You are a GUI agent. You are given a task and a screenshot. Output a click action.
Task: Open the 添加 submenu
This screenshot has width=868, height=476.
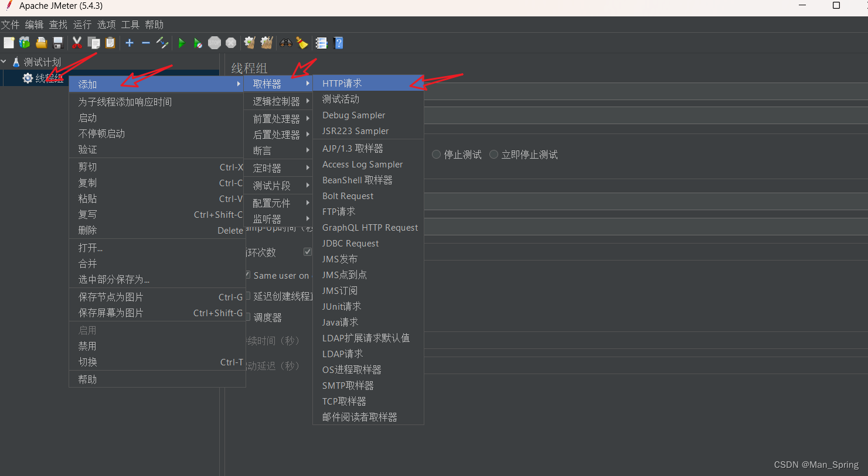156,84
